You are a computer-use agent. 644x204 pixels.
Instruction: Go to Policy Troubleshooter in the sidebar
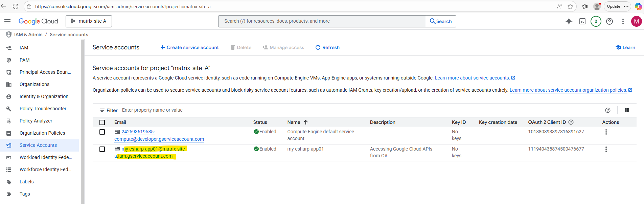(x=43, y=109)
